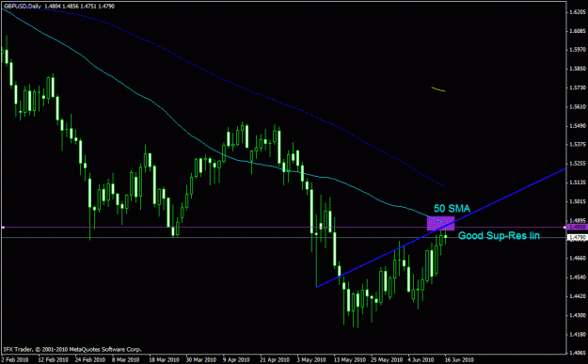The height and width of the screenshot is (364, 588).
Task: Select the purple shaded rectangle object
Action: click(440, 223)
